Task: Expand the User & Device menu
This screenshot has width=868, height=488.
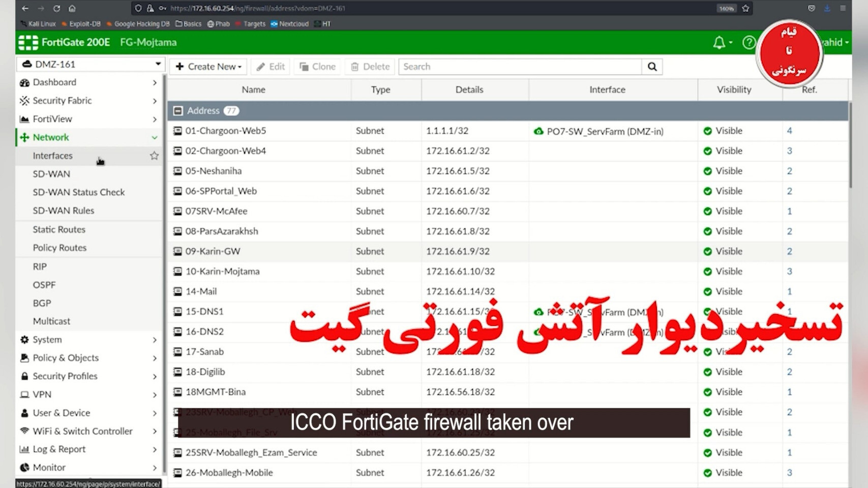Action: point(89,413)
